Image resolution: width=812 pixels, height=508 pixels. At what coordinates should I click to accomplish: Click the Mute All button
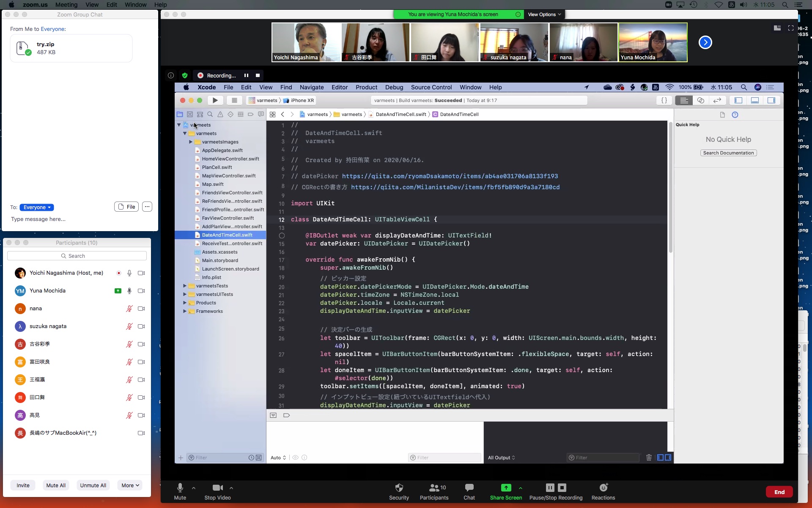pyautogui.click(x=56, y=485)
